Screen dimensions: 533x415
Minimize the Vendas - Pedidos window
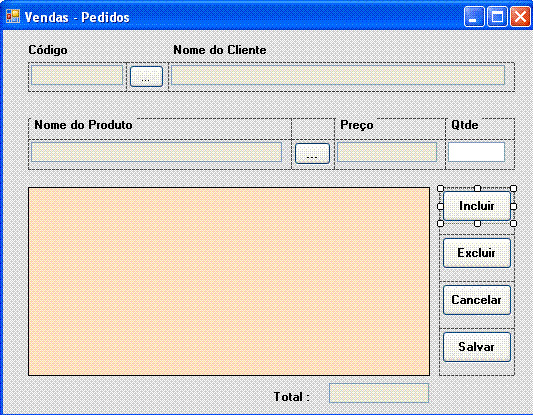click(474, 16)
